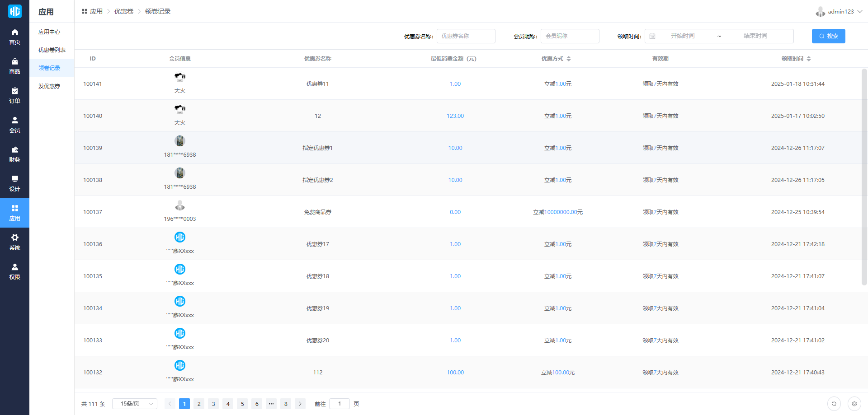
Task: Go to 商品 products section in sidebar
Action: click(x=14, y=66)
